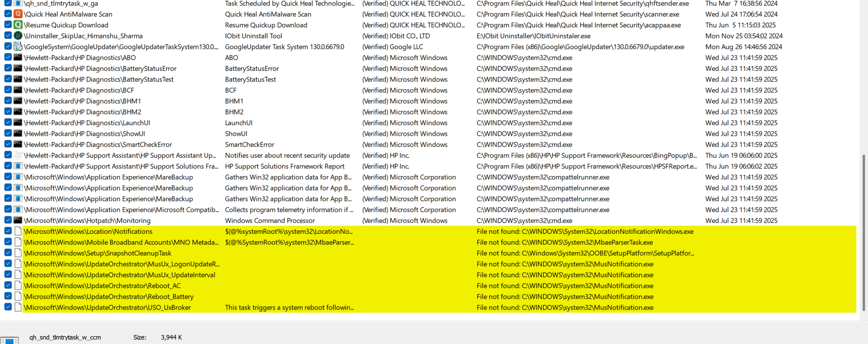Disable the Resume Quickup Download autorun checkbox
The image size is (868, 344).
click(x=8, y=25)
